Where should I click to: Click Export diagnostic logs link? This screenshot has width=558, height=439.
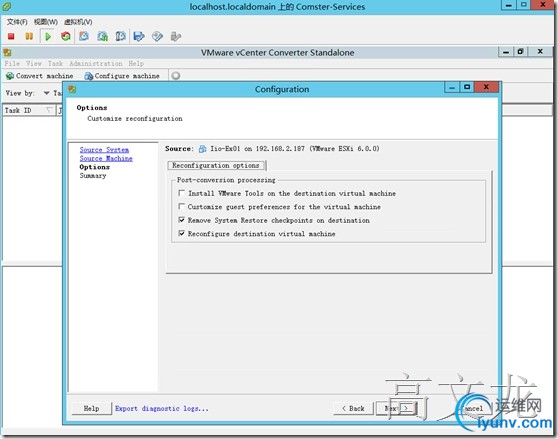coord(162,408)
